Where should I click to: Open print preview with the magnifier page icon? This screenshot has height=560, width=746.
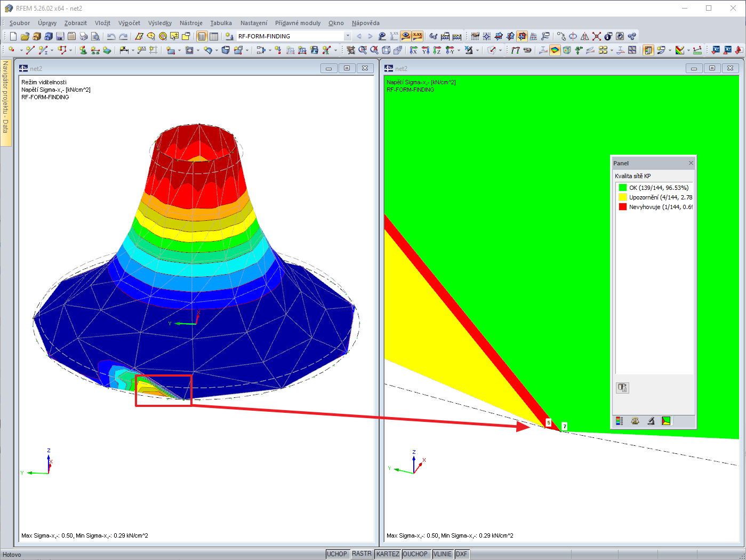pyautogui.click(x=95, y=36)
